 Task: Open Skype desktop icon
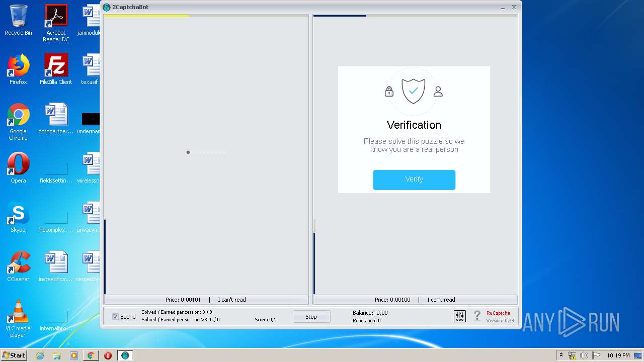[18, 217]
